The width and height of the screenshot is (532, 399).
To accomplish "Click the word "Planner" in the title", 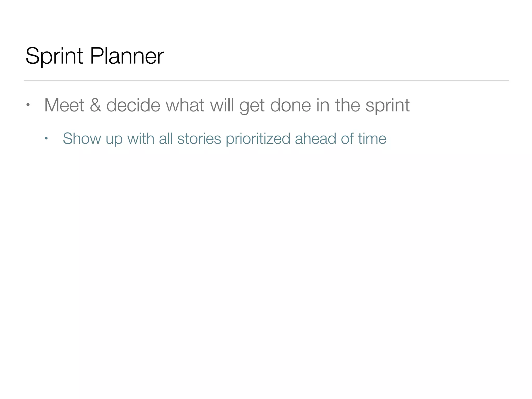I will point(127,56).
